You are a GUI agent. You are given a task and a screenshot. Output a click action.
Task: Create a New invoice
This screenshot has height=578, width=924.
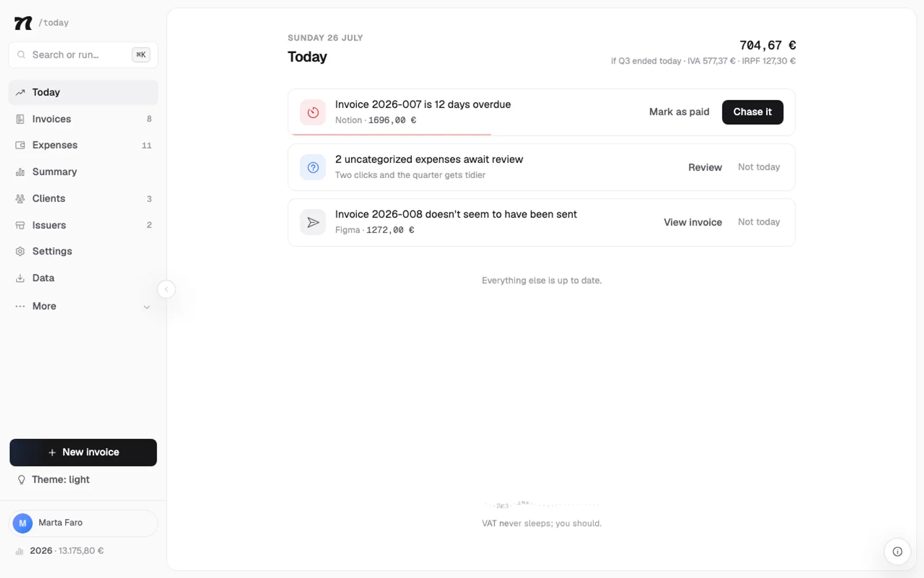pyautogui.click(x=83, y=453)
